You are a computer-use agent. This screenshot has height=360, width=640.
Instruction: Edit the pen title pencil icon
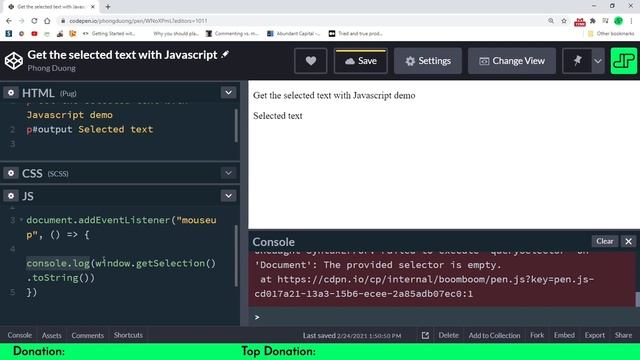pyautogui.click(x=225, y=54)
